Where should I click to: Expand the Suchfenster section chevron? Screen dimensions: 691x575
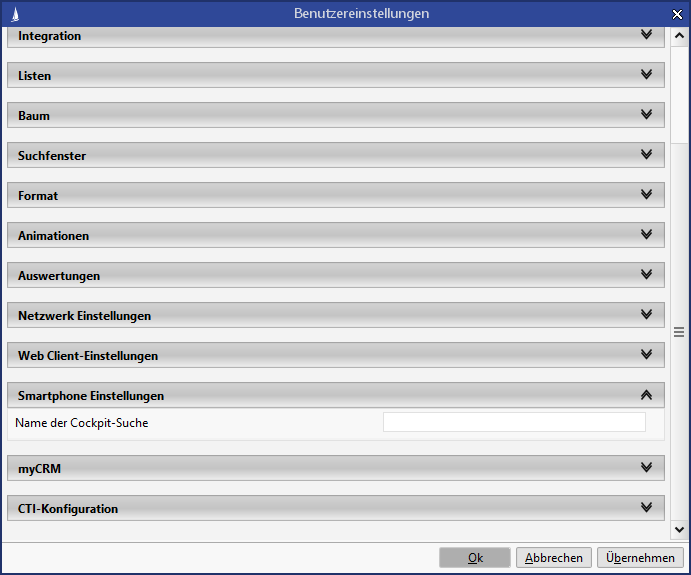pyautogui.click(x=646, y=155)
